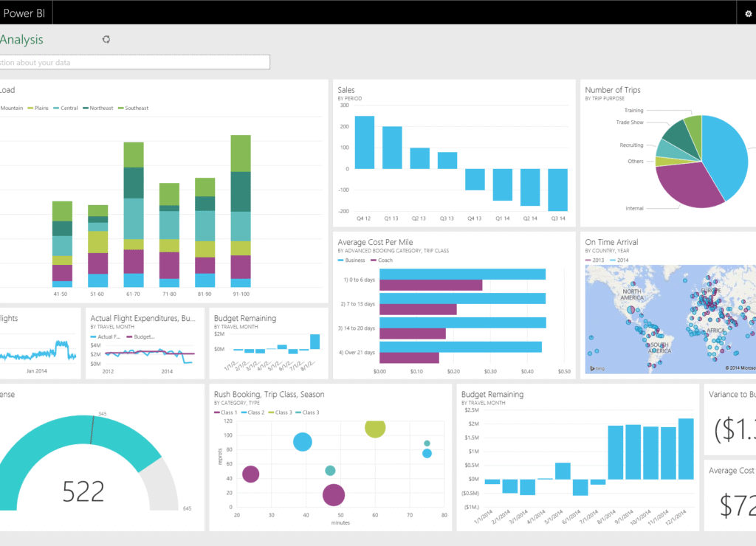Click the 5/1/2014 budget bar
Viewport: 756px width, 546px height.
click(x=563, y=471)
